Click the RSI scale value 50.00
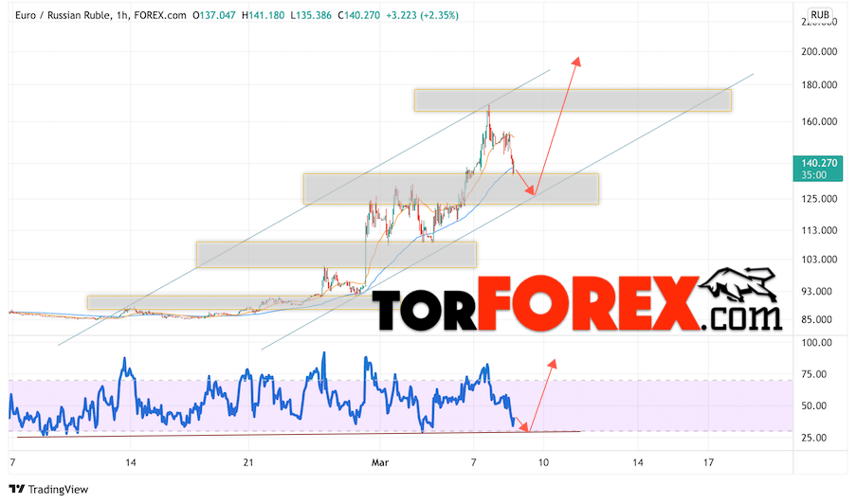This screenshot has width=856, height=504. [x=814, y=405]
